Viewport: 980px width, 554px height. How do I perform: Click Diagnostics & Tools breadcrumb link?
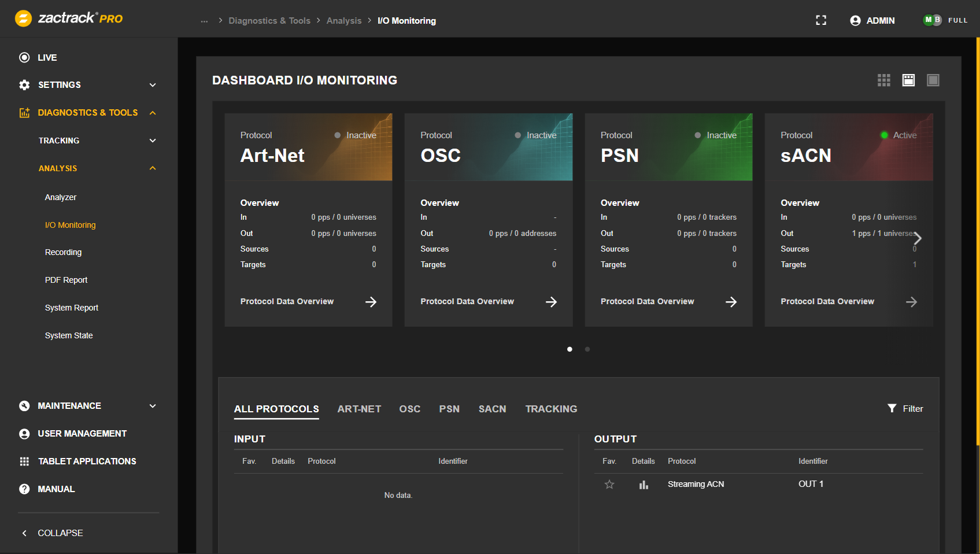[x=269, y=21]
